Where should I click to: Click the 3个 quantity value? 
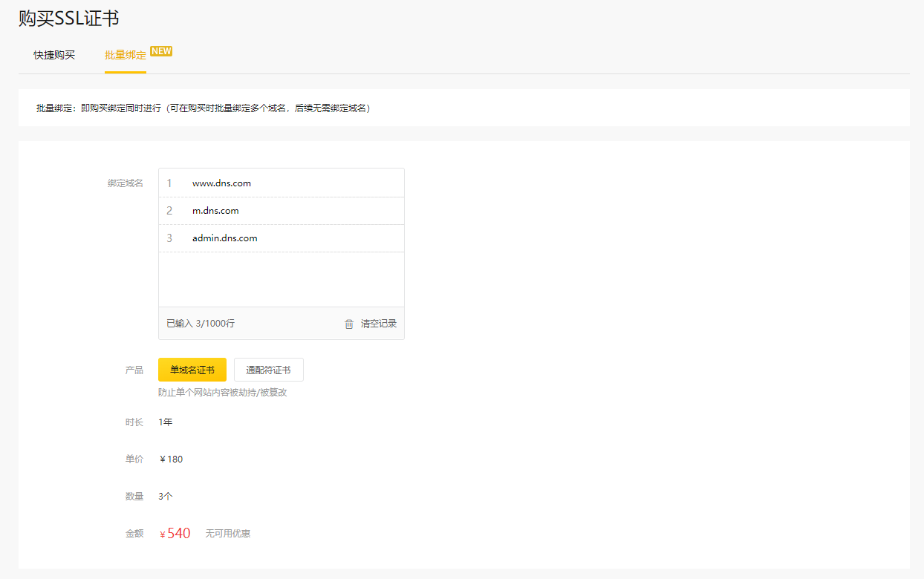pos(165,497)
